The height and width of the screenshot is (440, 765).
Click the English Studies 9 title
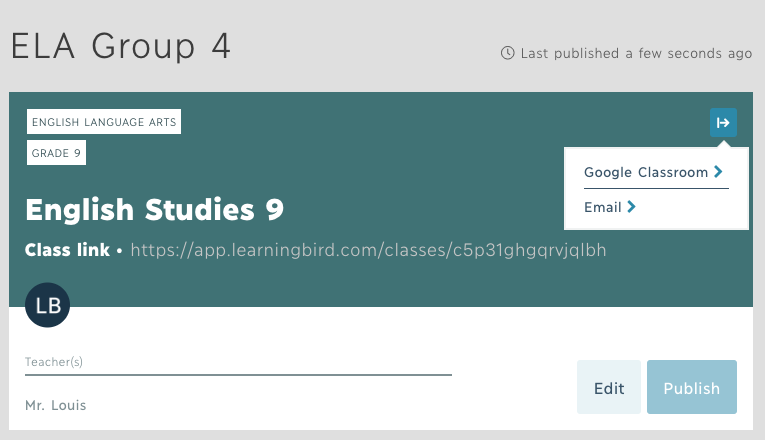(x=154, y=210)
